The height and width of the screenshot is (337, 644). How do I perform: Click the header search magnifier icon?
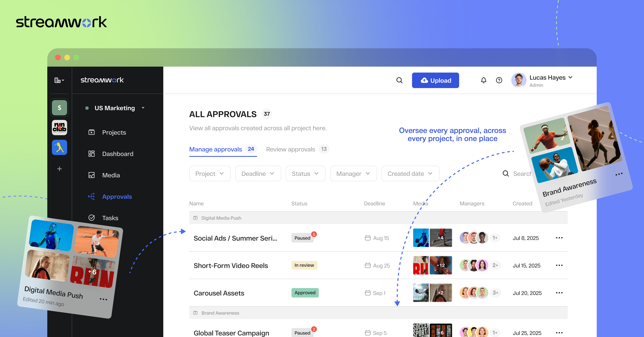399,80
